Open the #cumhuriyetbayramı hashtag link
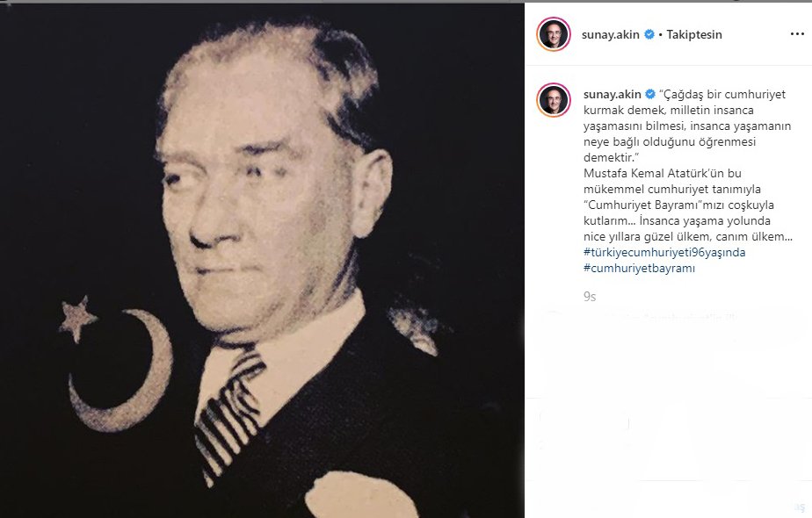Image resolution: width=812 pixels, height=518 pixels. [639, 268]
